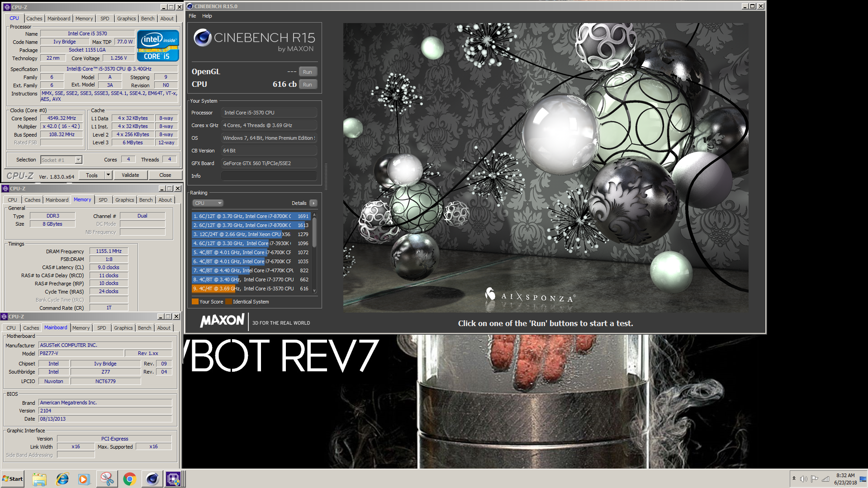Open CPU tab in CPU-Z Memory window

click(x=12, y=200)
